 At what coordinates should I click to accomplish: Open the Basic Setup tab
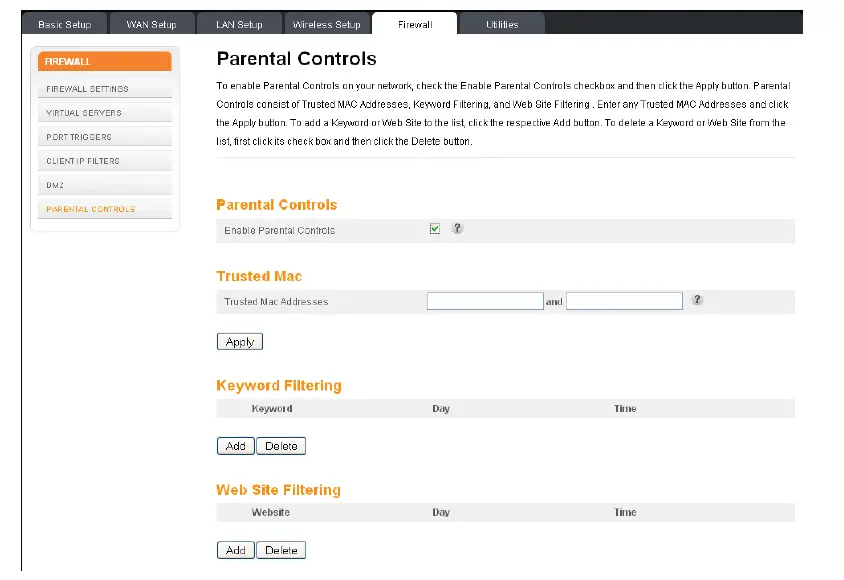click(x=65, y=24)
